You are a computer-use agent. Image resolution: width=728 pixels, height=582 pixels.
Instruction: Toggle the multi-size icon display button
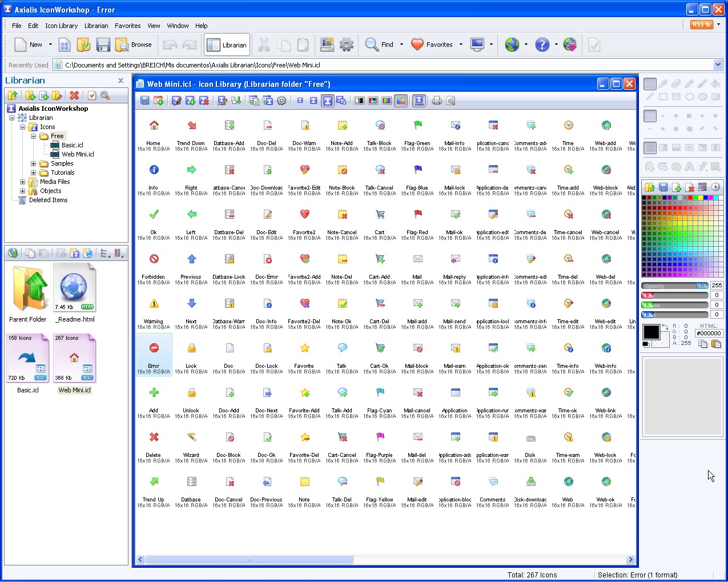(341, 101)
